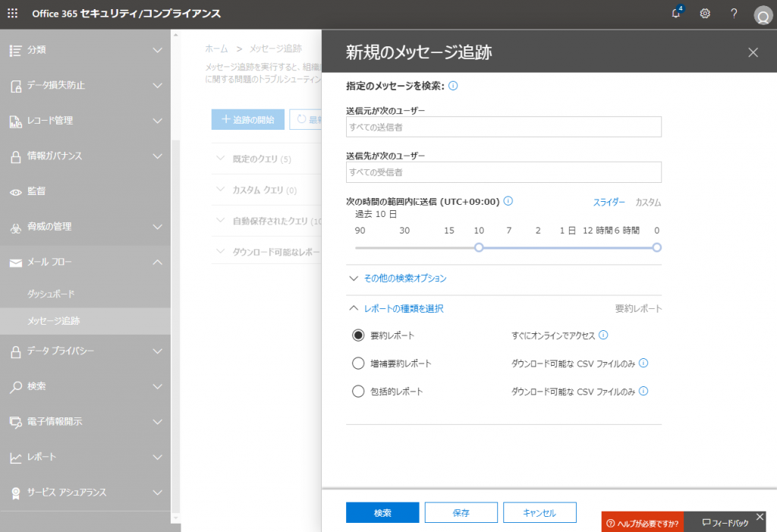
Task: Click the 分類 list icon in sidebar
Action: click(15, 51)
